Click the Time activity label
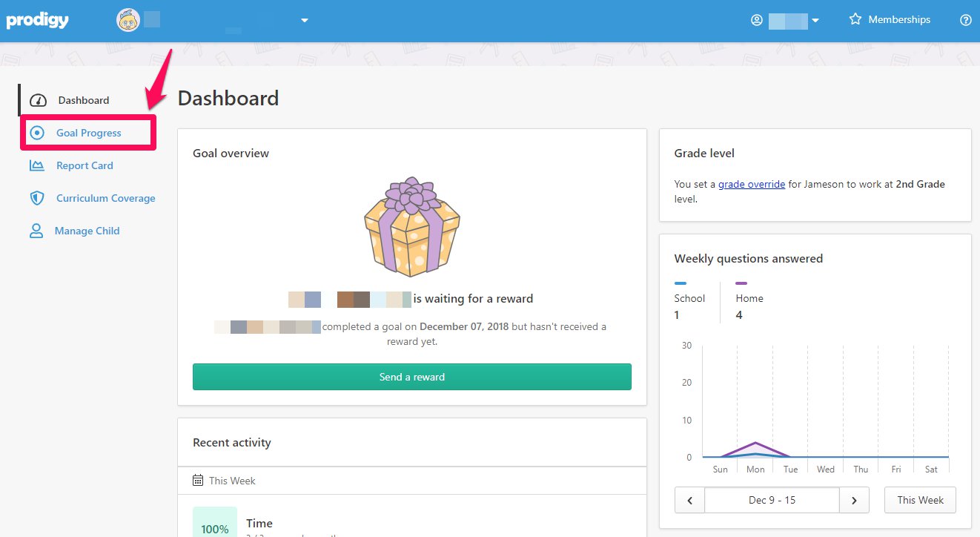This screenshot has height=537, width=980. [x=259, y=523]
